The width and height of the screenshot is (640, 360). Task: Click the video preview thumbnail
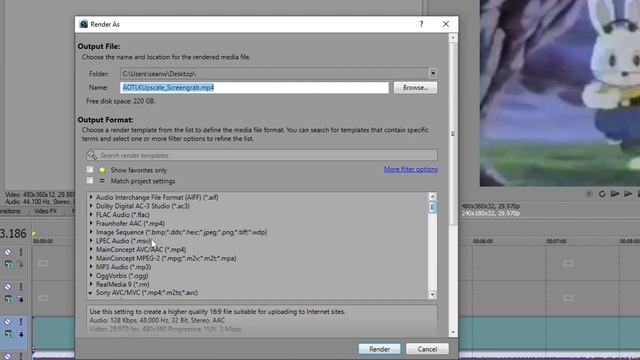[x=560, y=93]
